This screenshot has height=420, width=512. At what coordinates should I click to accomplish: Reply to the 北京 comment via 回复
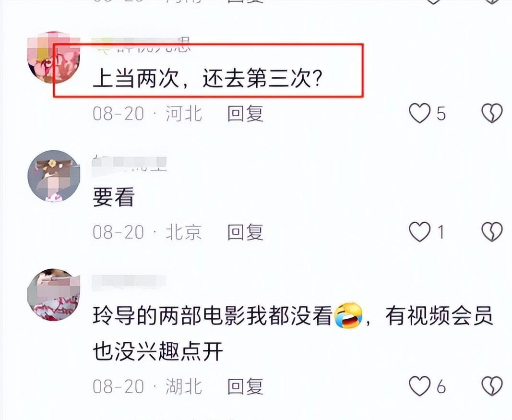click(x=245, y=232)
